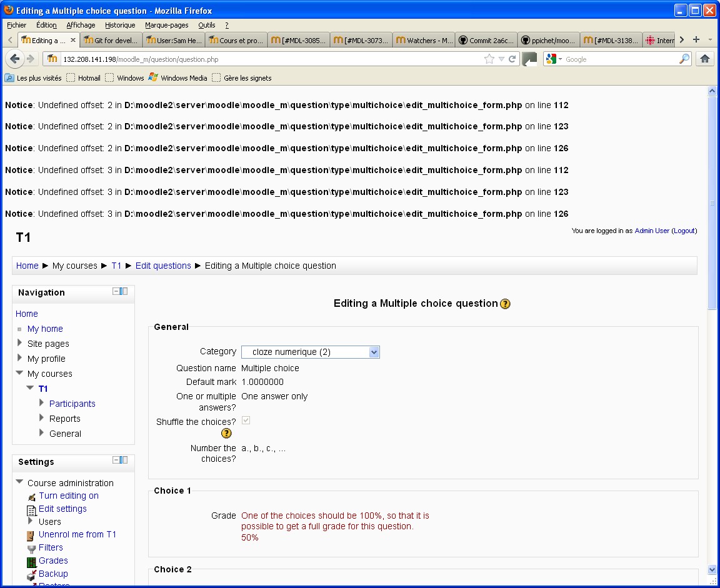Toggle the Shuffle the choices checkbox
720x588 pixels.
click(246, 421)
